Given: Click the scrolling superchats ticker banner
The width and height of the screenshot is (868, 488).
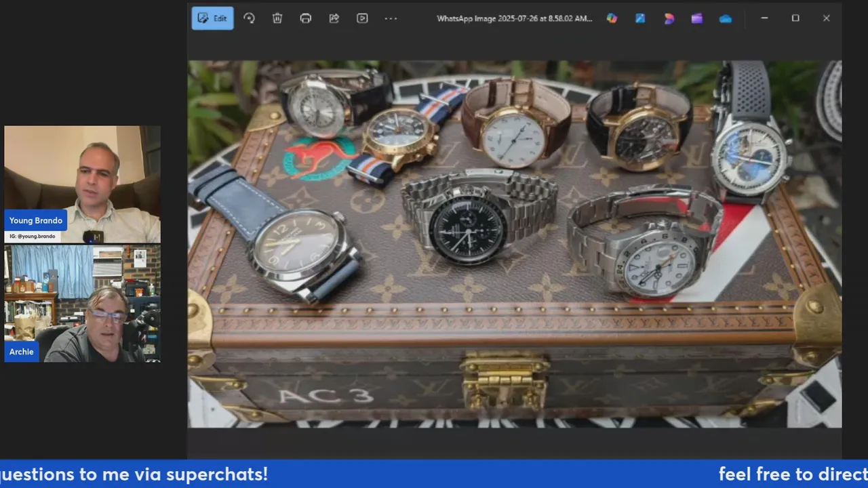Looking at the screenshot, I should tap(434, 474).
